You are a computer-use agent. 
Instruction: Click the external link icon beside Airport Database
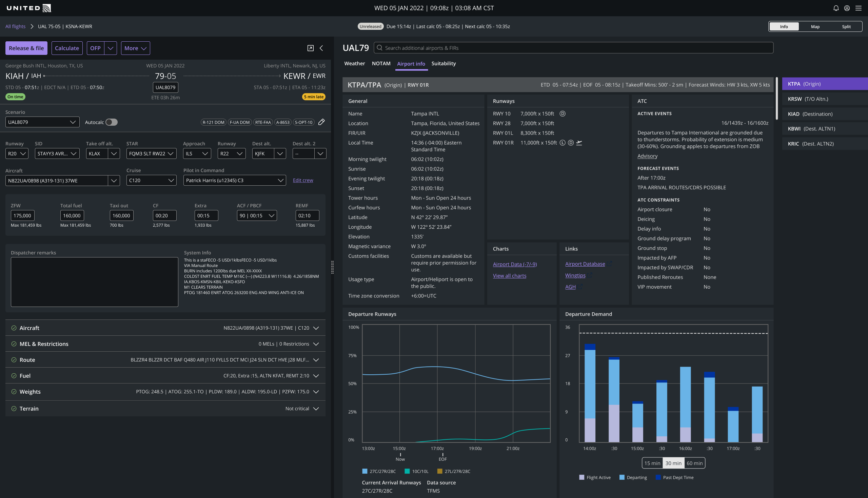click(610, 264)
